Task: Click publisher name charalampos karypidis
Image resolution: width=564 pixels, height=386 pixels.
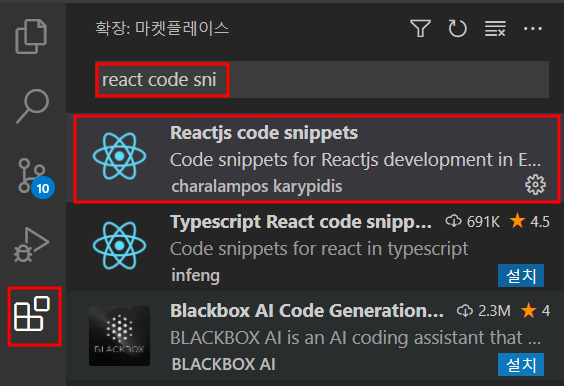Action: pos(257,186)
